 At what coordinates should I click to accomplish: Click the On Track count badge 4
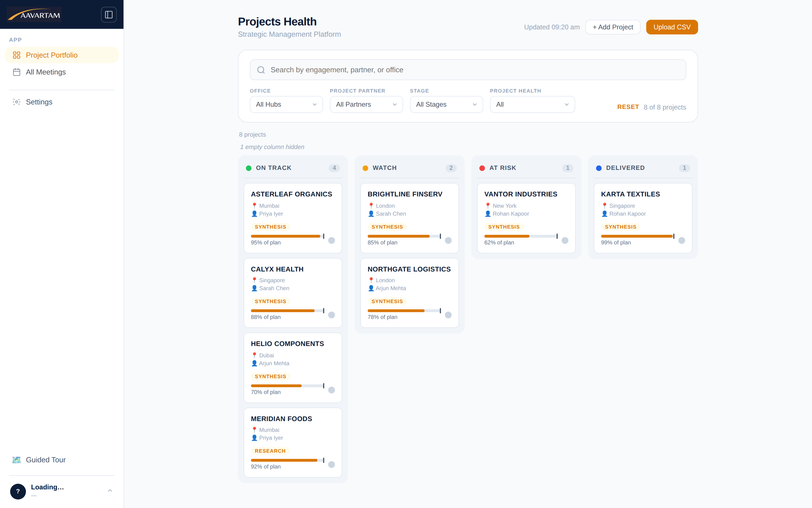coord(334,168)
